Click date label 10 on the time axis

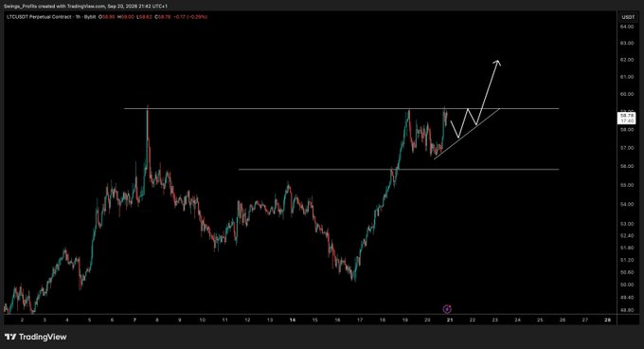coord(202,320)
